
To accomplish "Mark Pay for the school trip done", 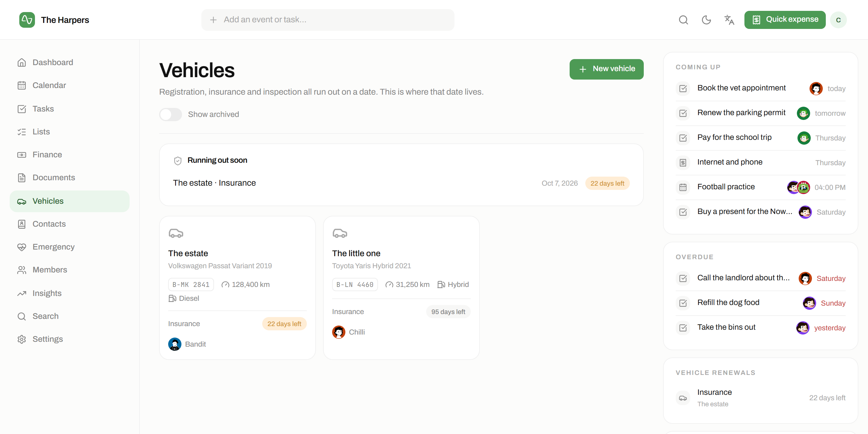I will pos(683,138).
